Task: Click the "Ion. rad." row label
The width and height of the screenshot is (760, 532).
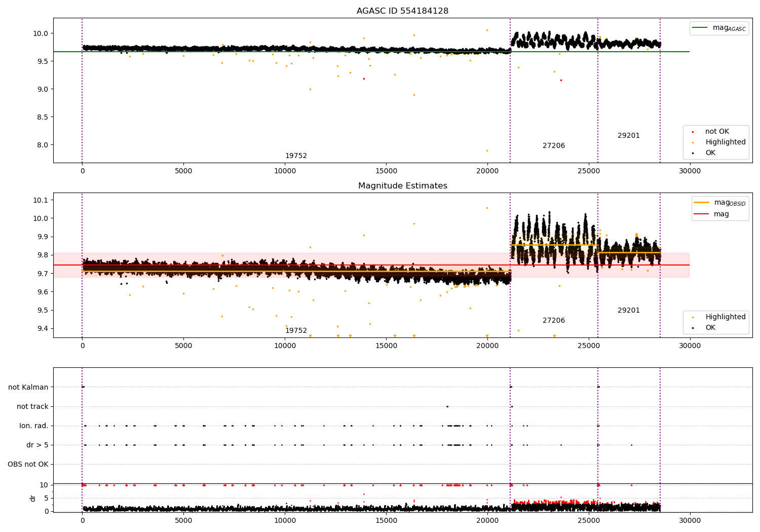Action: (x=34, y=426)
